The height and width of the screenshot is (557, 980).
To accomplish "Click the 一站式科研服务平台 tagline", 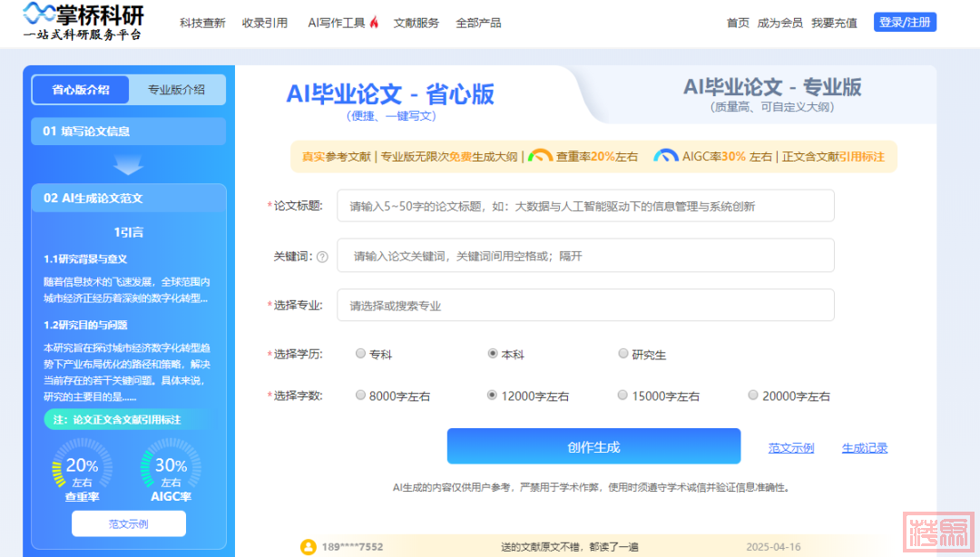I will point(83,35).
